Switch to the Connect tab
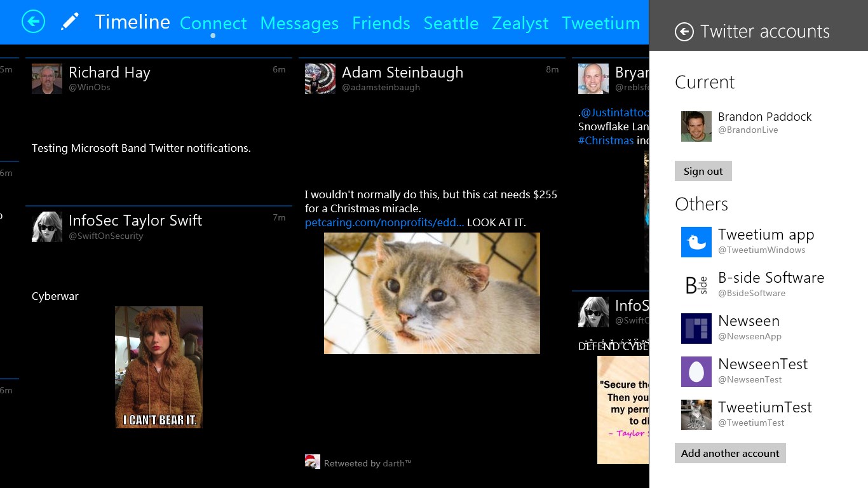The width and height of the screenshot is (868, 488). 213,24
